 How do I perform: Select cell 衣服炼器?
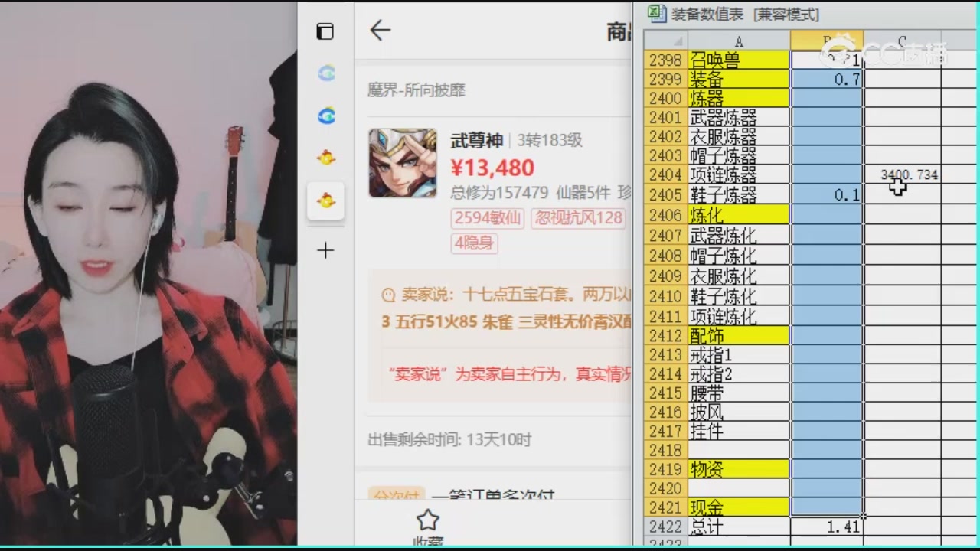739,136
